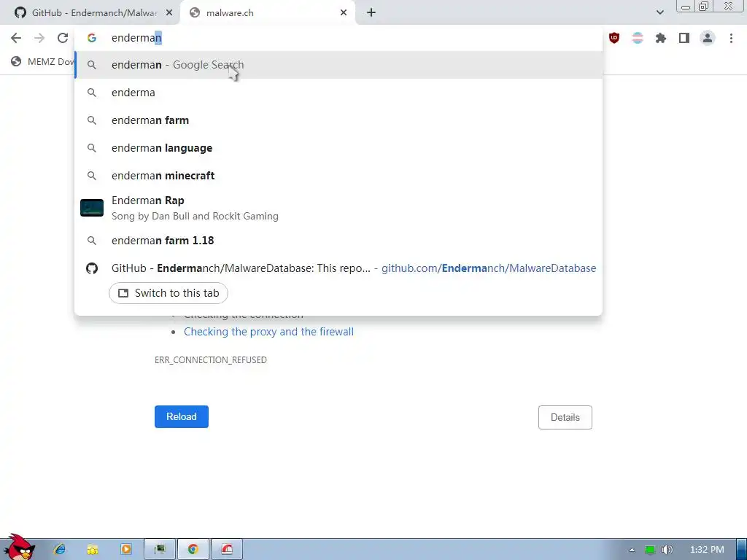
Task: Open the striped flag extension icon
Action: click(638, 38)
